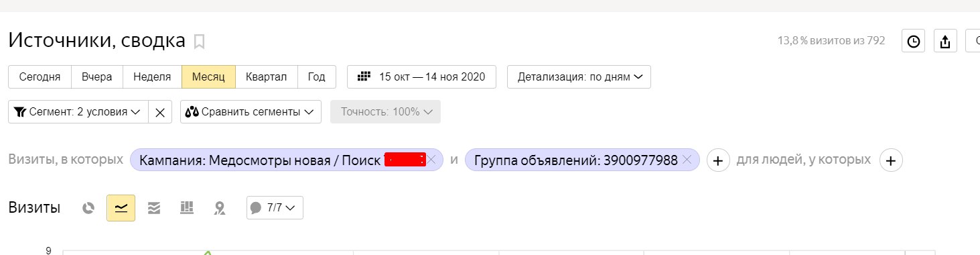Select the Квартал period tab

click(266, 76)
